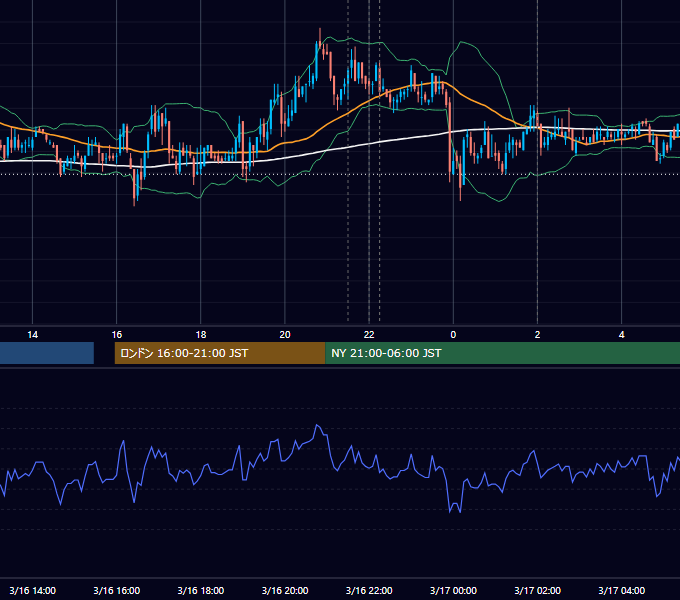The image size is (680, 600).
Task: Click the 3/17 02:00 date label
Action: point(537,590)
